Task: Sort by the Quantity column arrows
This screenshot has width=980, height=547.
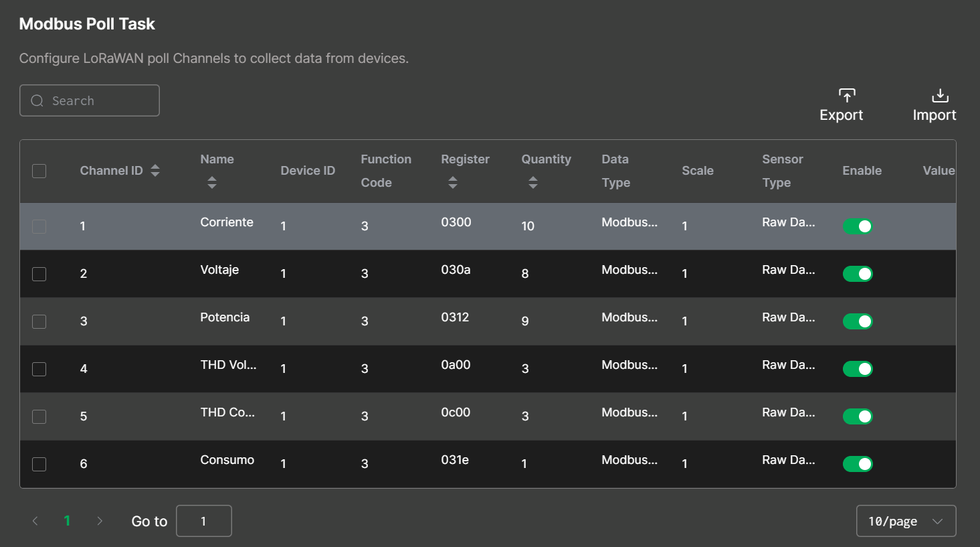Action: pyautogui.click(x=533, y=182)
